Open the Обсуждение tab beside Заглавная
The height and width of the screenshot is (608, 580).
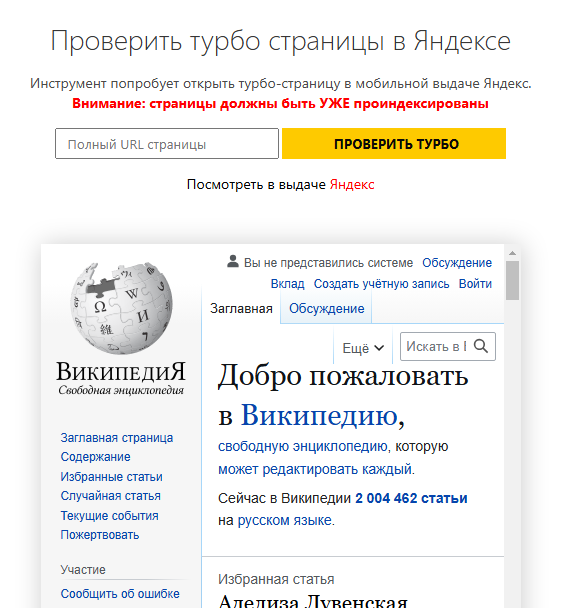(326, 309)
